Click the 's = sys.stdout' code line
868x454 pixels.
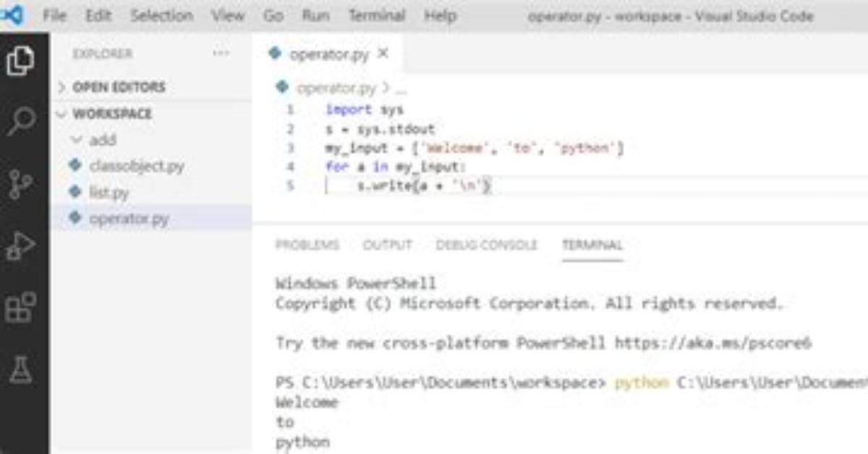point(380,129)
